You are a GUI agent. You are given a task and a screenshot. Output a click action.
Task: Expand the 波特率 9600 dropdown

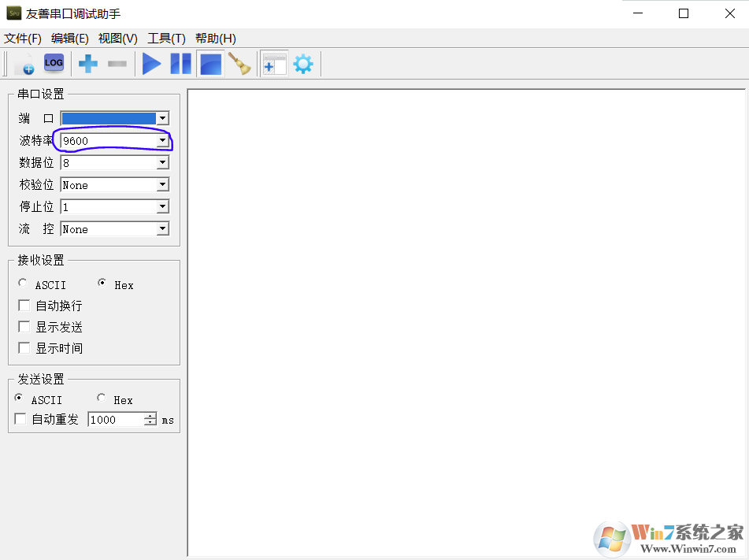(162, 141)
